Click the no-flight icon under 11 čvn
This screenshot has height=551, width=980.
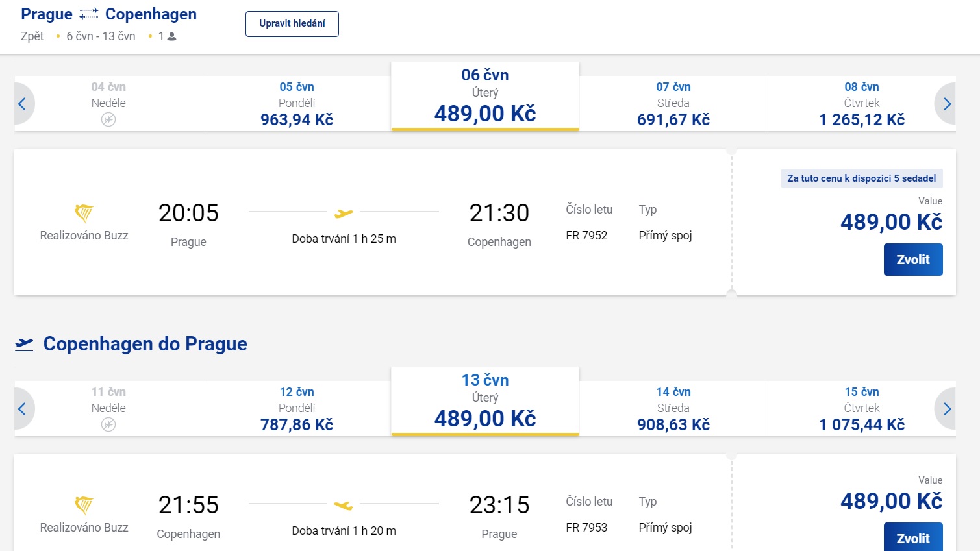tap(108, 424)
